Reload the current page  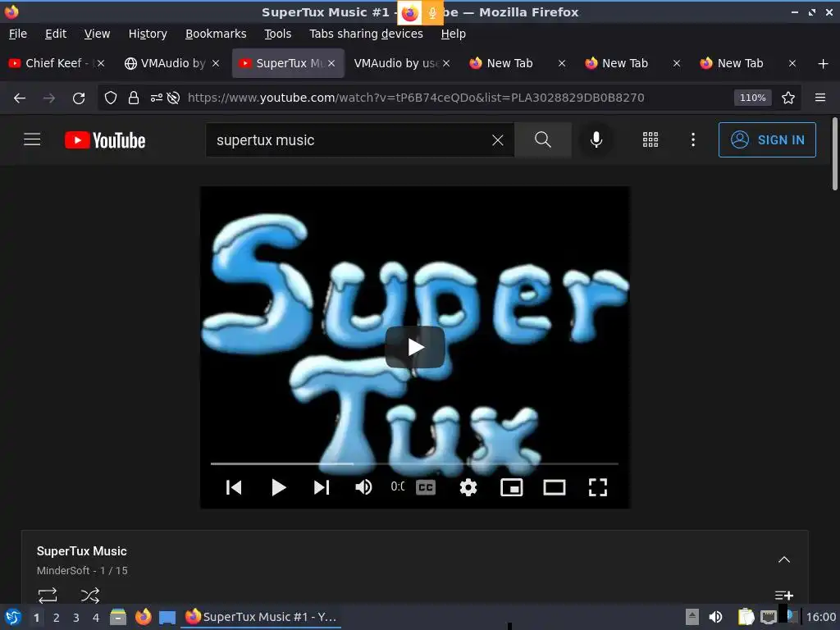[79, 98]
